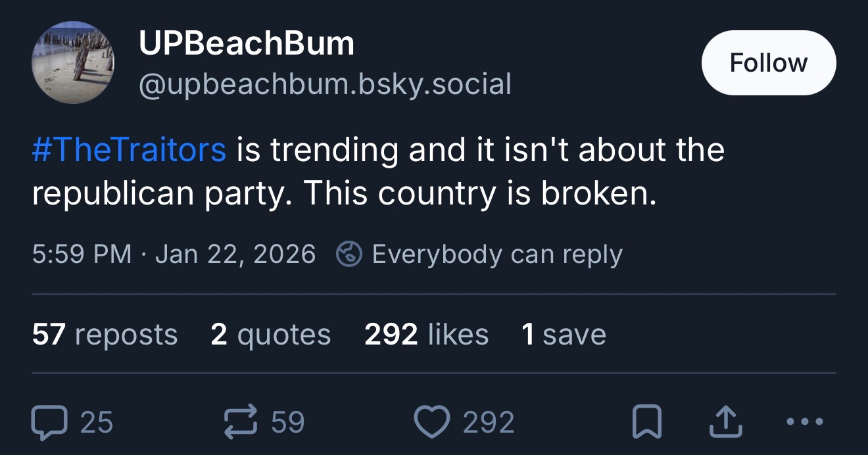Bookmark the post with the save icon
The image size is (868, 455).
coord(646,422)
